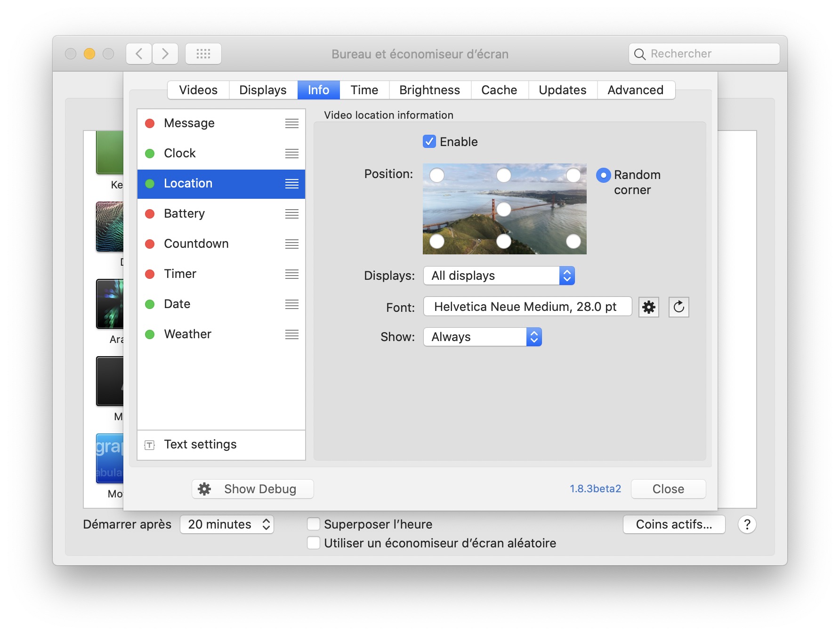Choose the top-left position radio on preview

click(x=437, y=175)
